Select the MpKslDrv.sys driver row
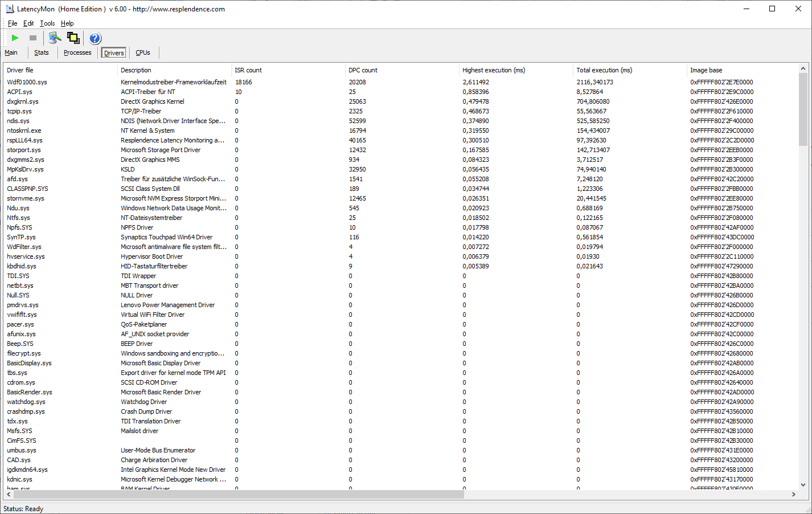The image size is (812, 514). tap(401, 169)
